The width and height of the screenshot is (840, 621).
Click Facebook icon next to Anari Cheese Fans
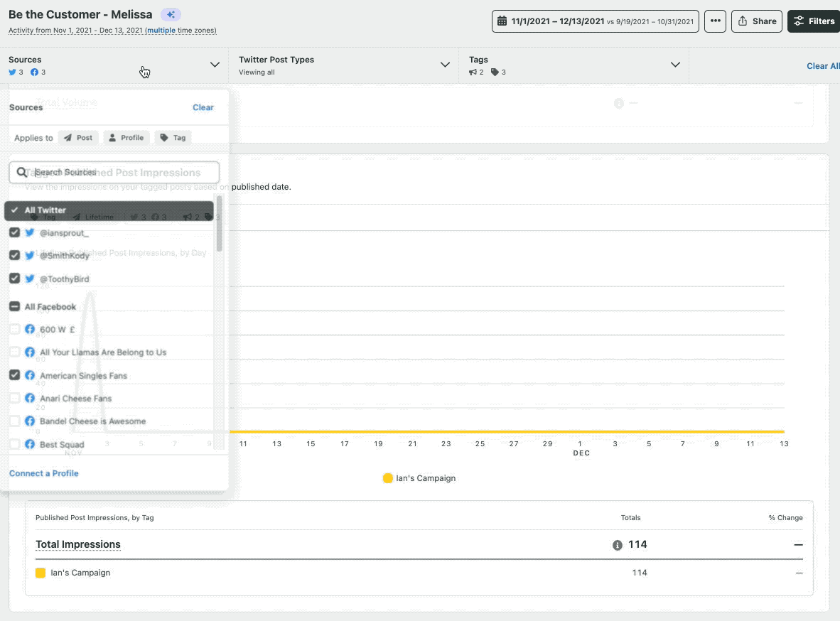click(30, 398)
